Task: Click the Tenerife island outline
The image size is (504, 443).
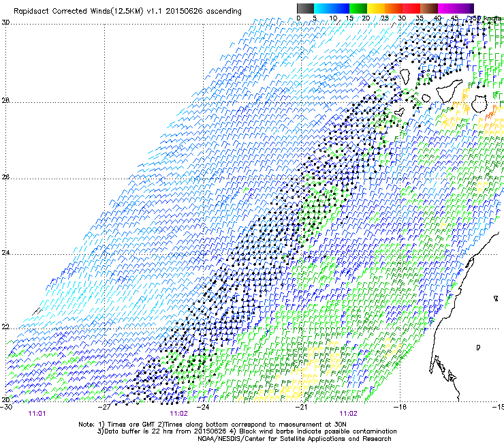Action: click(x=450, y=91)
